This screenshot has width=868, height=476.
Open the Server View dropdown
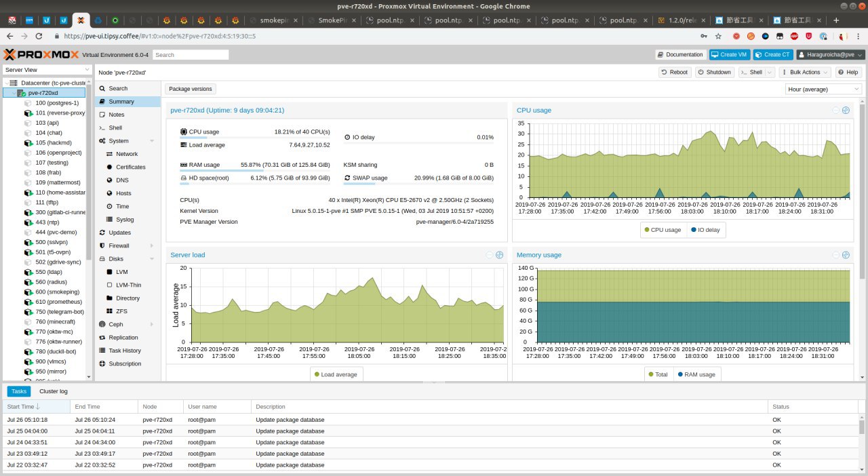pos(47,70)
